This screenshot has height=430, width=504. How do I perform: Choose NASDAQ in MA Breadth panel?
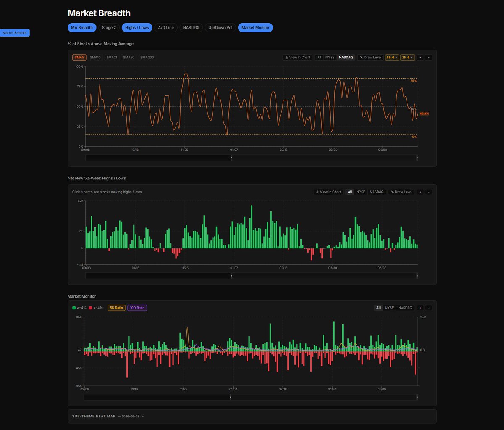click(346, 57)
